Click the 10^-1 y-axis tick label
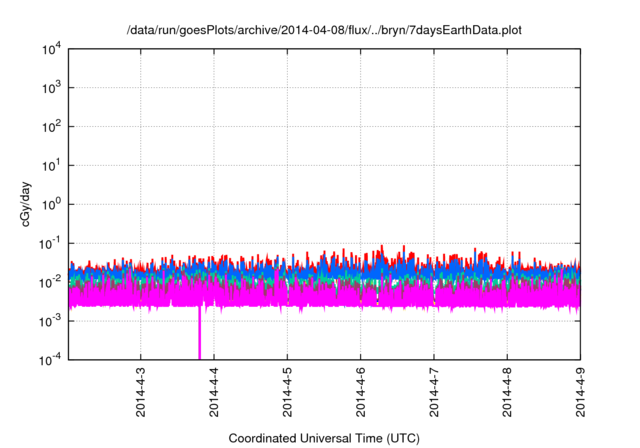 pos(50,244)
